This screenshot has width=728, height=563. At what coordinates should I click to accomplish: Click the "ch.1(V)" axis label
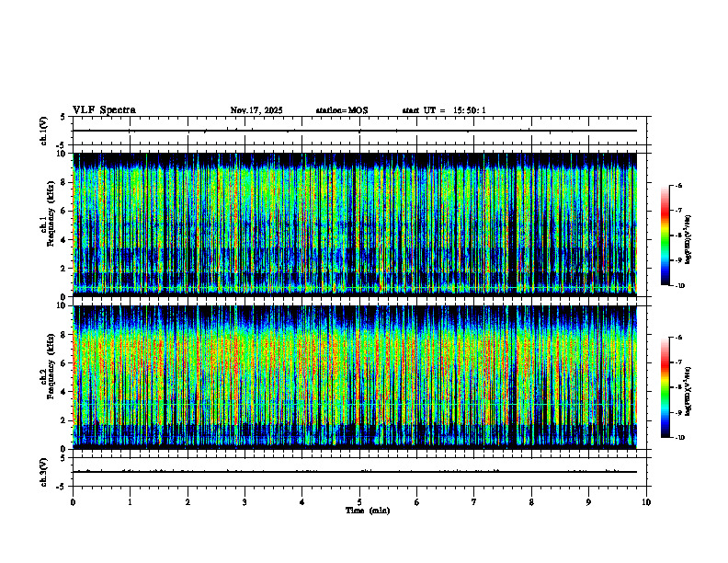point(44,131)
